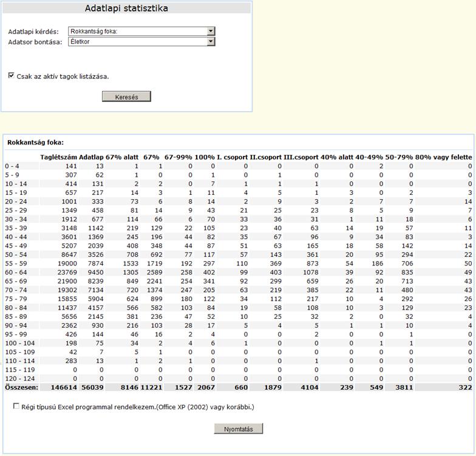Select the '85 - 89' age row label

pyautogui.click(x=16, y=316)
